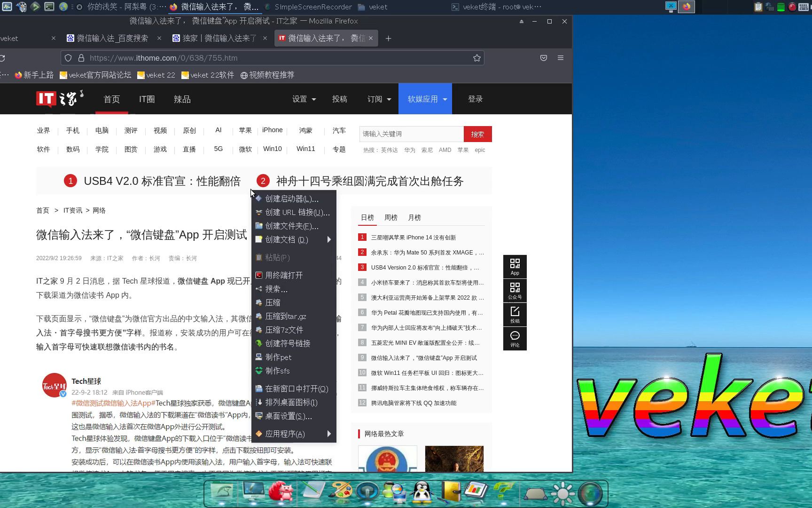Select 创建文件夹 from the context menu
This screenshot has height=508, width=812.
(x=294, y=226)
